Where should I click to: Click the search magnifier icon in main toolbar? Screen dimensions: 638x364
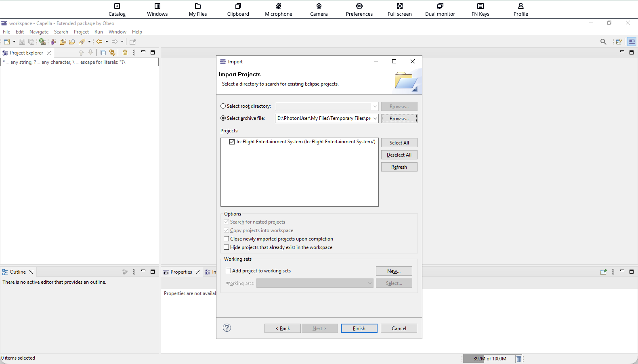[x=603, y=42]
